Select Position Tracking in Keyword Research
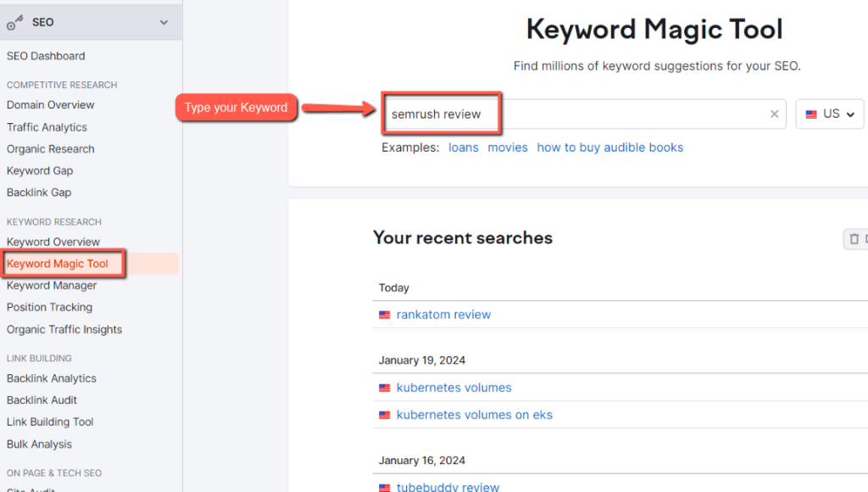This screenshot has height=492, width=868. [x=48, y=307]
